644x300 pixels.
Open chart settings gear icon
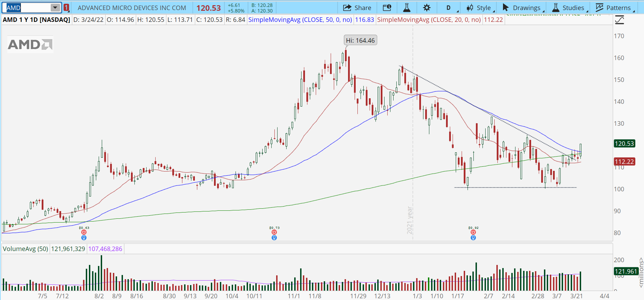click(427, 8)
